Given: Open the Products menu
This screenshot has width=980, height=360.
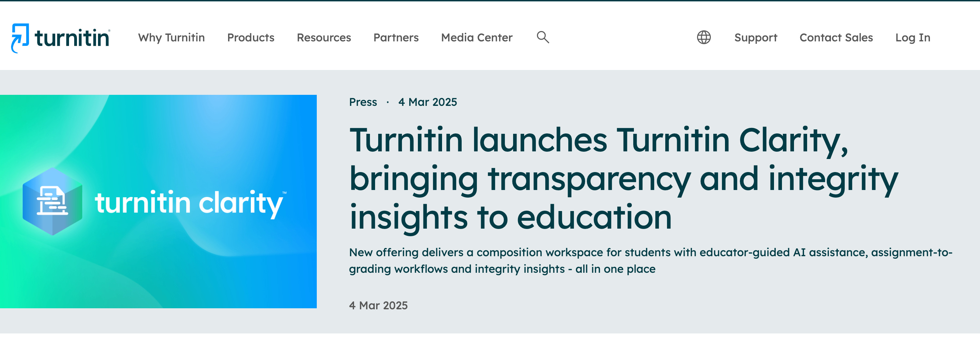Looking at the screenshot, I should [251, 38].
